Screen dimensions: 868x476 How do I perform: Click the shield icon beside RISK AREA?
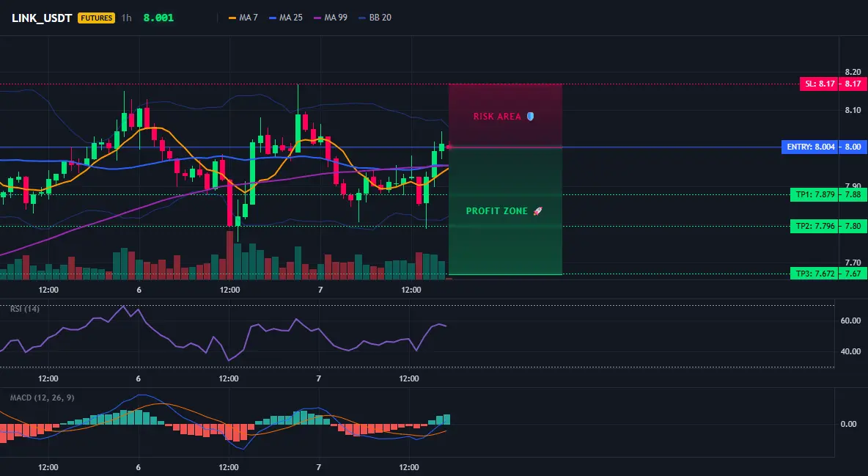[530, 117]
